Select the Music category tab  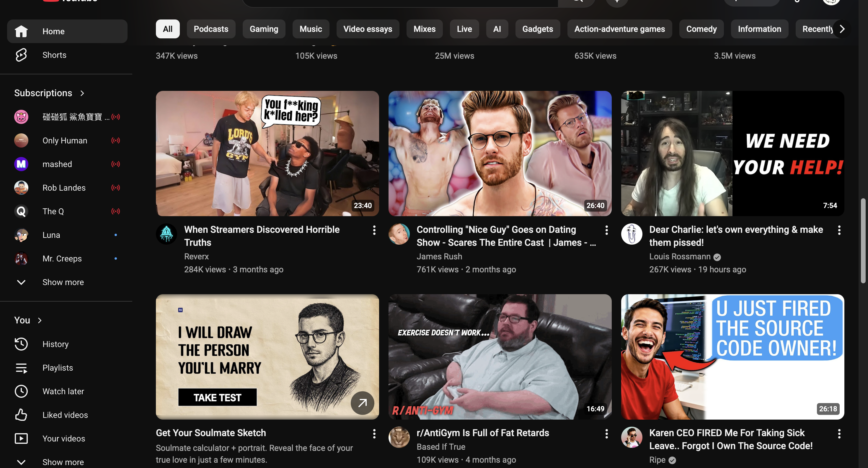tap(311, 29)
